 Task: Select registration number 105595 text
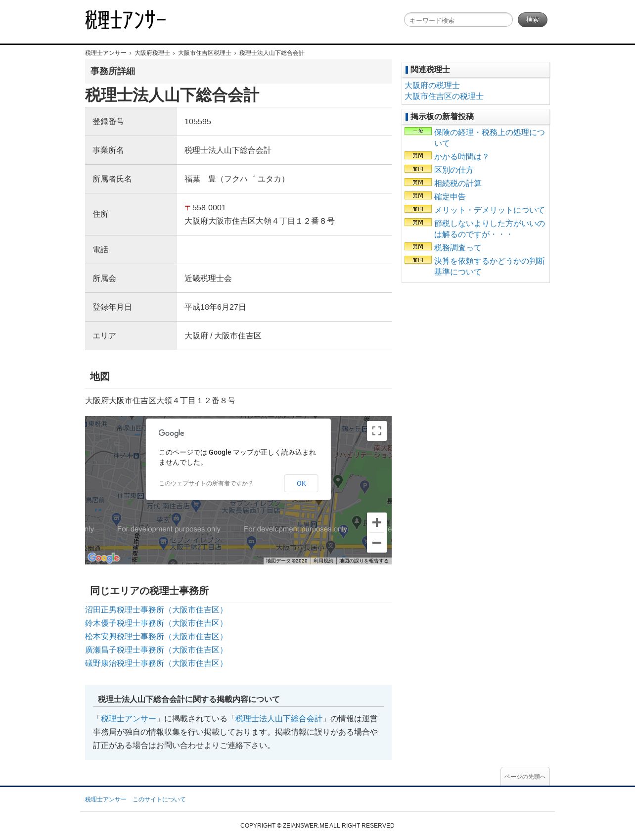coord(198,122)
